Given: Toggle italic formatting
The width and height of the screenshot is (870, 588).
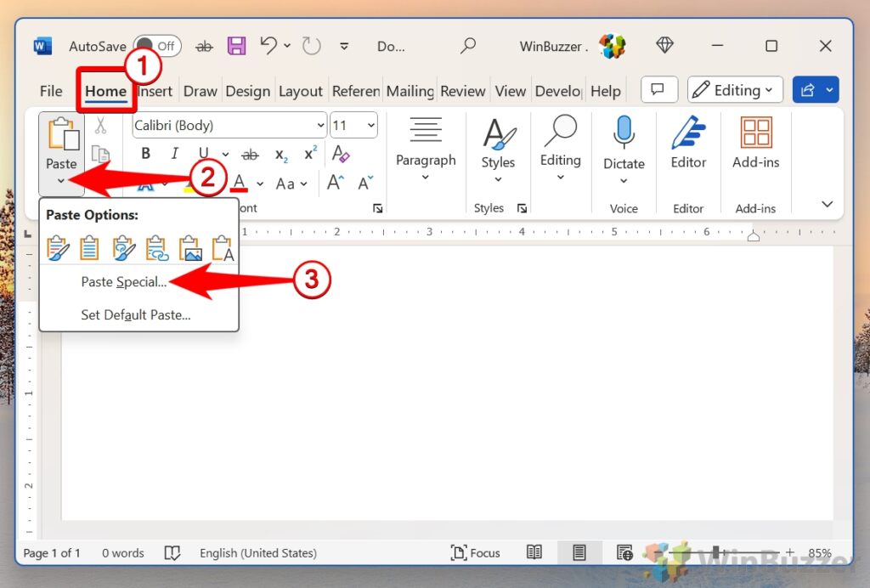Looking at the screenshot, I should (174, 154).
